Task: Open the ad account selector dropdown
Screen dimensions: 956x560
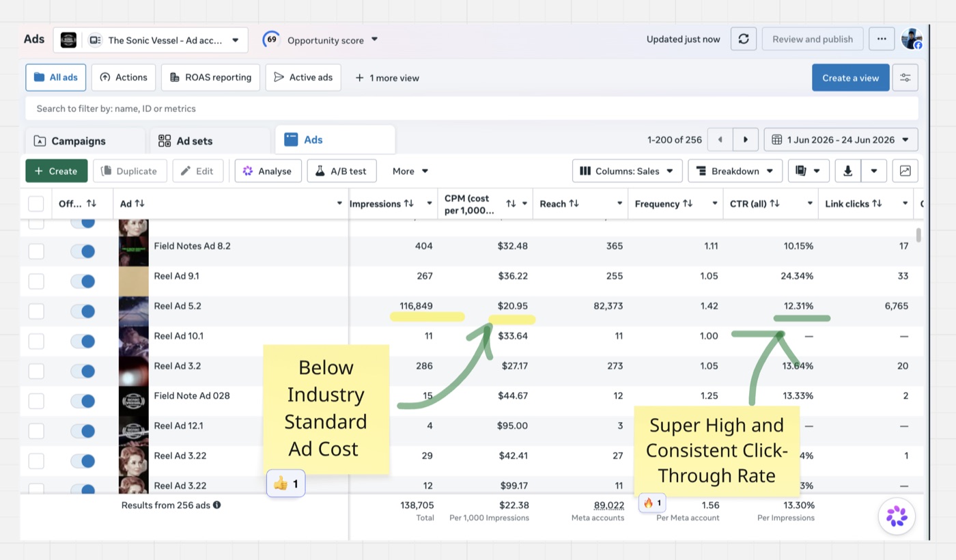Action: pyautogui.click(x=150, y=40)
